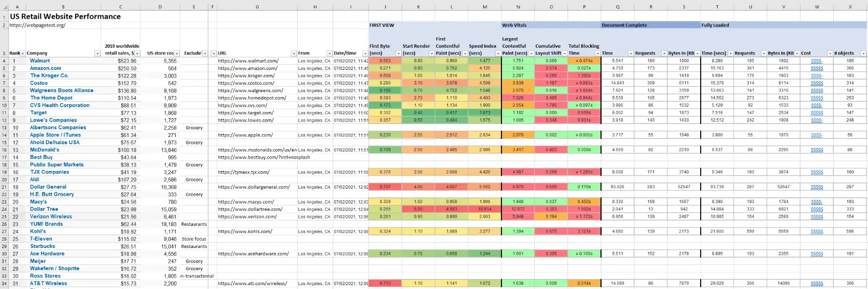Select the Document Complete section header cell
The image size is (868, 289).
tap(651, 25)
